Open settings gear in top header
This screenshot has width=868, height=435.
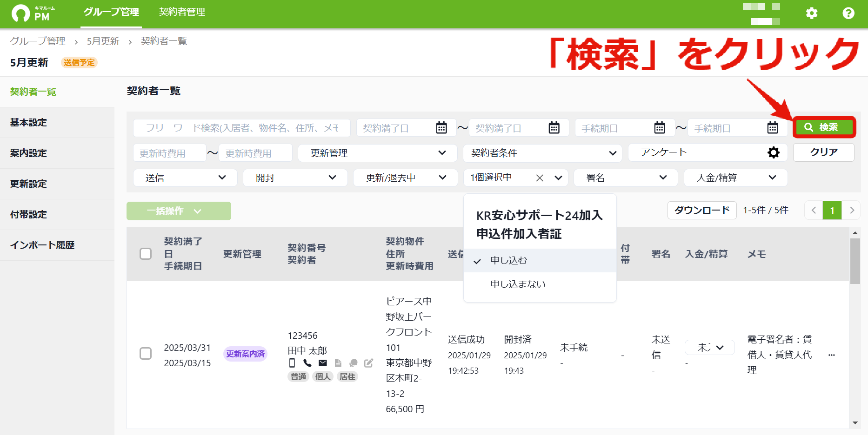click(x=812, y=13)
